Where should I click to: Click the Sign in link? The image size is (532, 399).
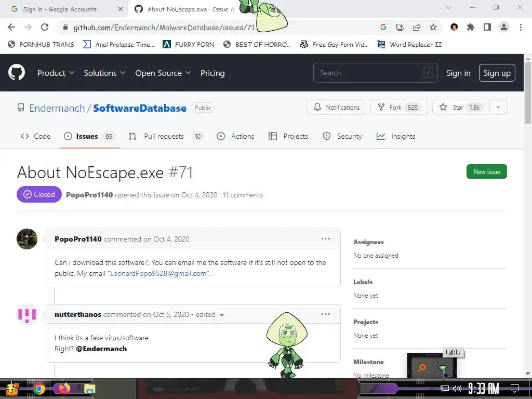[458, 73]
